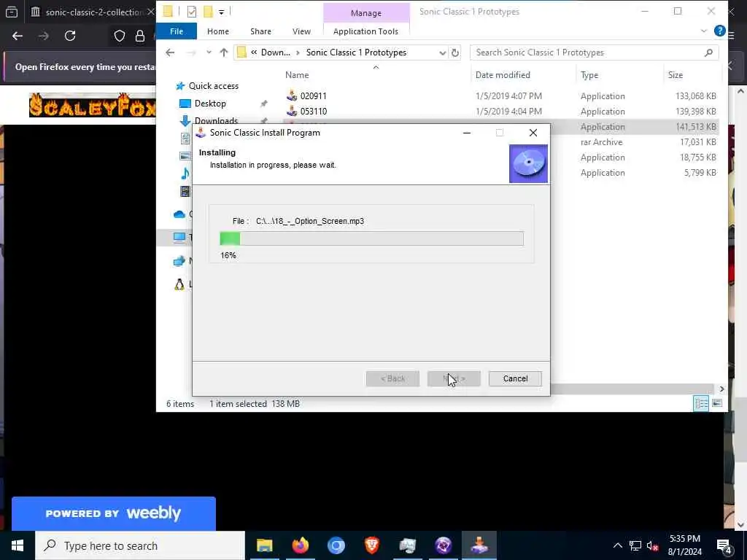The width and height of the screenshot is (747, 560).
Task: Cancel the Sonic Classic installation
Action: [x=515, y=378]
